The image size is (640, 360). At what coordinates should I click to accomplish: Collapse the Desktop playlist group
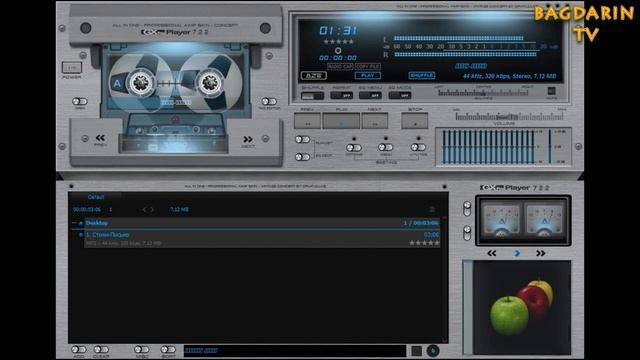pyautogui.click(x=74, y=223)
